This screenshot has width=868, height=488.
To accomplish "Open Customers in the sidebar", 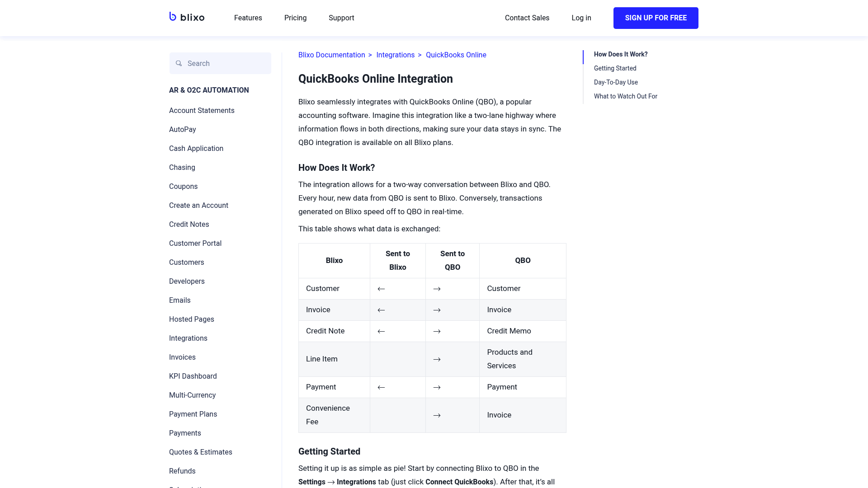I will pos(187,263).
